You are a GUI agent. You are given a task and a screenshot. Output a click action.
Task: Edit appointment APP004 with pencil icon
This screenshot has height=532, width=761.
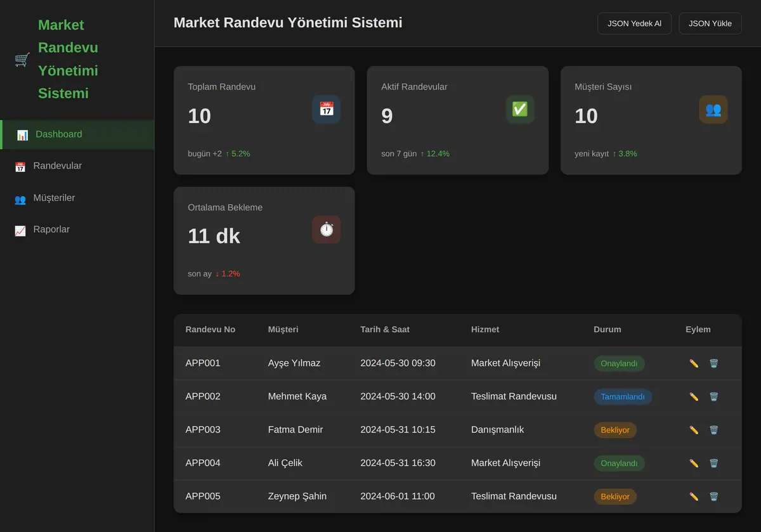[694, 463]
